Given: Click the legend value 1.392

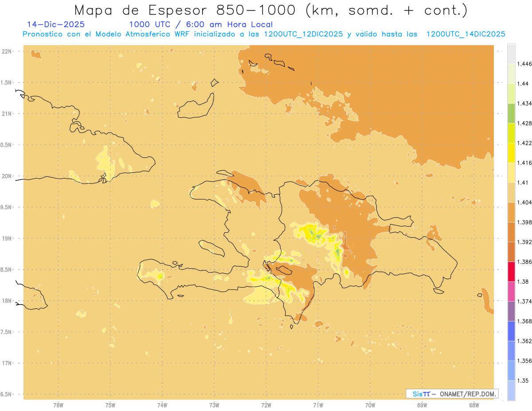Looking at the screenshot, I should 525,242.
